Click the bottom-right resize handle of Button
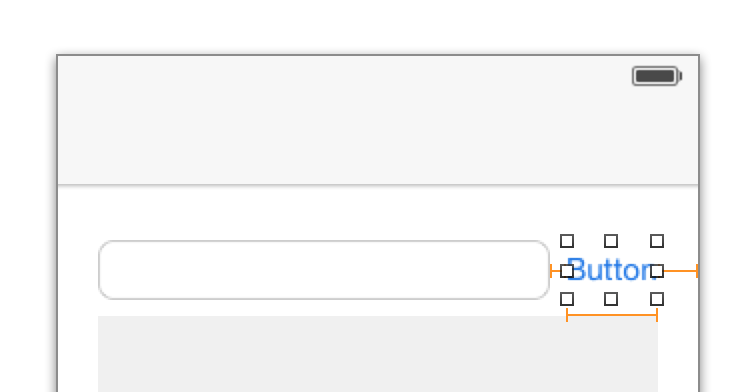This screenshot has height=392, width=746. tap(657, 299)
